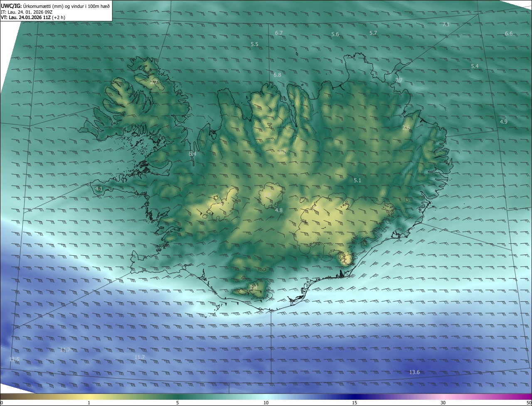Click the 5.6 value label on the map
The height and width of the screenshot is (406, 532).
335,34
